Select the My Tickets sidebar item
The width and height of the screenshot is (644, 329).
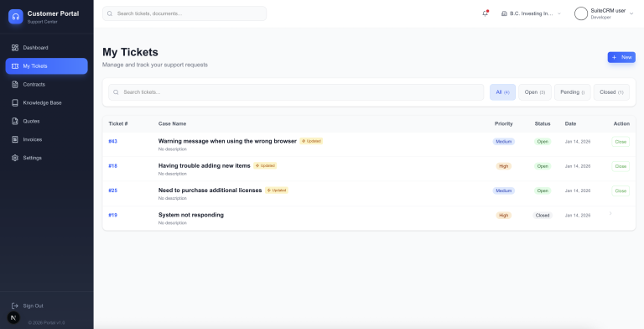tap(46, 66)
